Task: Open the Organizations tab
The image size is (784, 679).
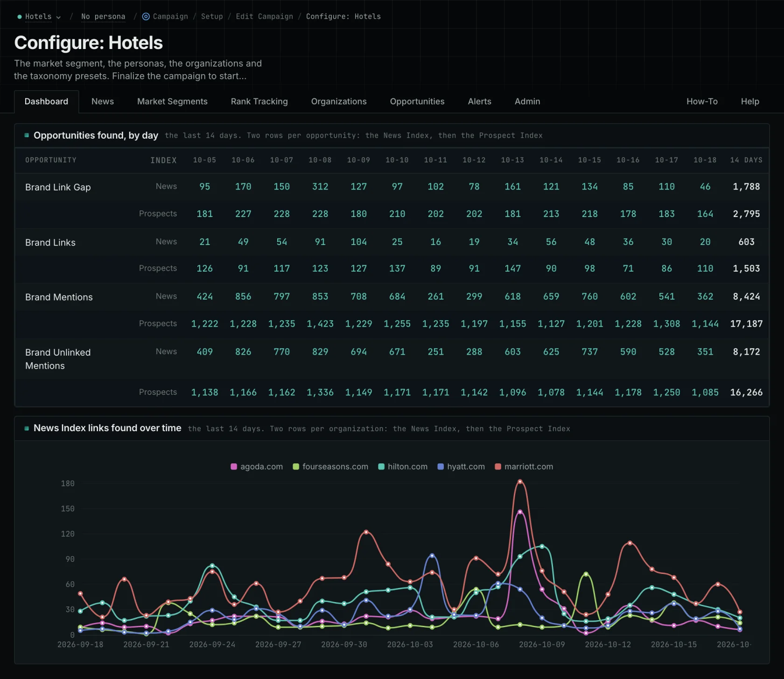Action: 339,101
